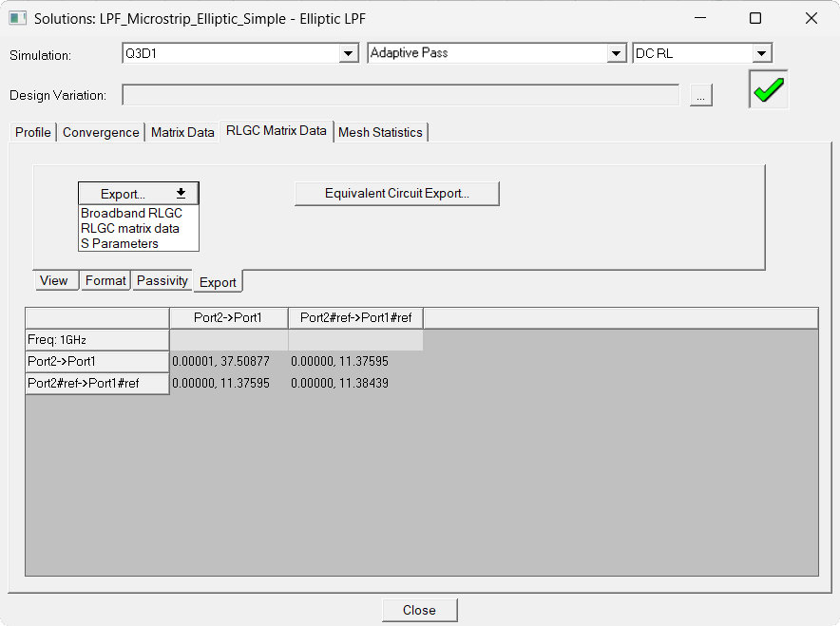Click the green checkmark validation icon
Viewport: 840px width, 626px height.
point(768,89)
